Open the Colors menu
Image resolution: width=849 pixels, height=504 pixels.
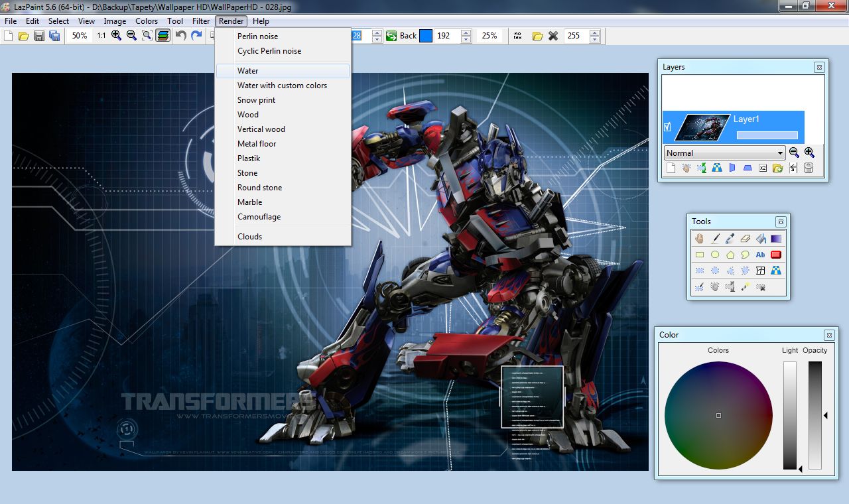coord(147,21)
